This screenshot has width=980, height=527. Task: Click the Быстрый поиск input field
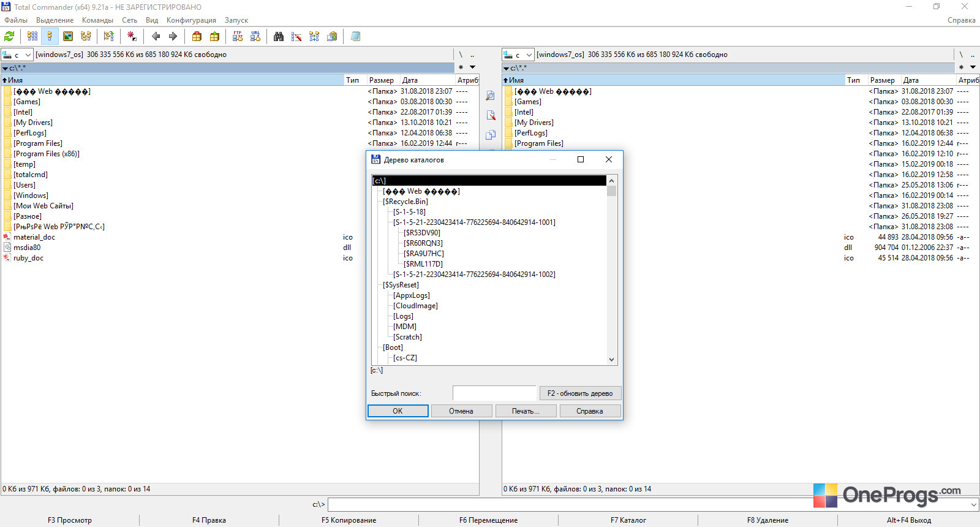(494, 393)
